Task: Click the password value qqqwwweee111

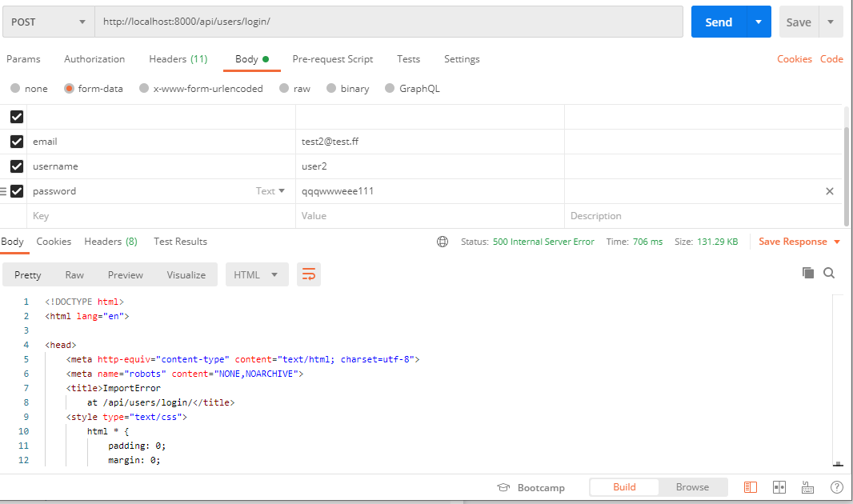Action: (338, 191)
